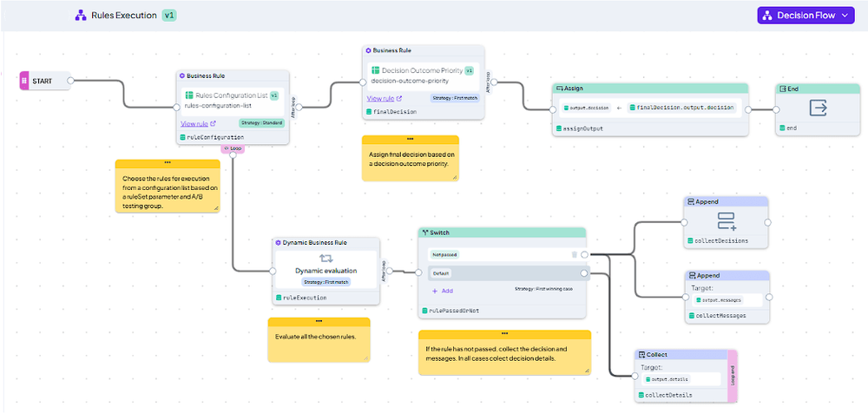868x413 pixels.
Task: Click the trash icon in Not passed row
Action: point(574,255)
